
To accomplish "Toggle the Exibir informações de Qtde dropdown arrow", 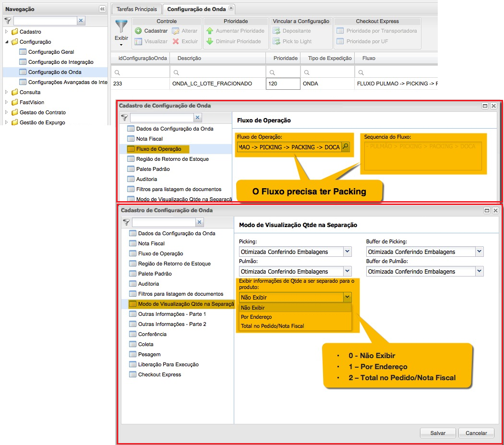I will 347,297.
